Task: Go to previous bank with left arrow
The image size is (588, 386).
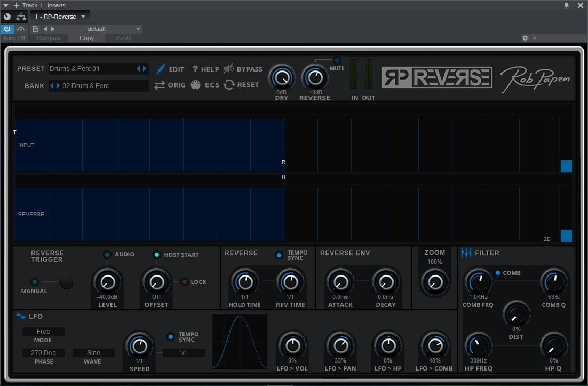Action: tap(52, 85)
